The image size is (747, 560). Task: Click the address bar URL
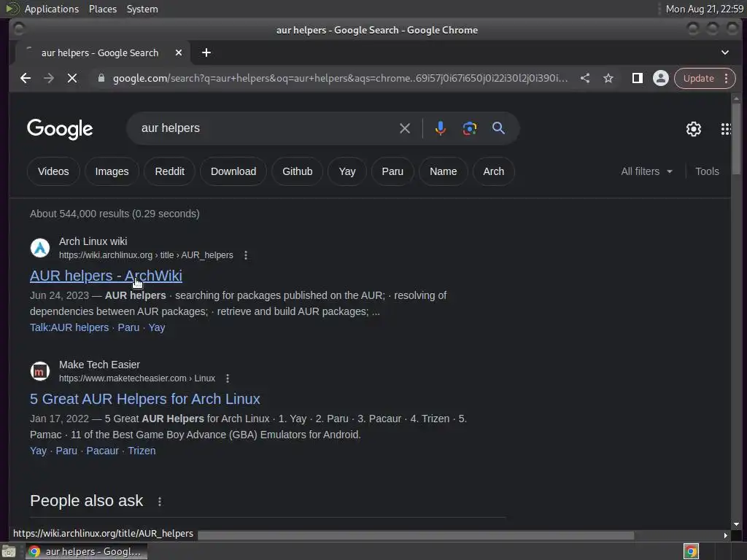click(x=340, y=78)
